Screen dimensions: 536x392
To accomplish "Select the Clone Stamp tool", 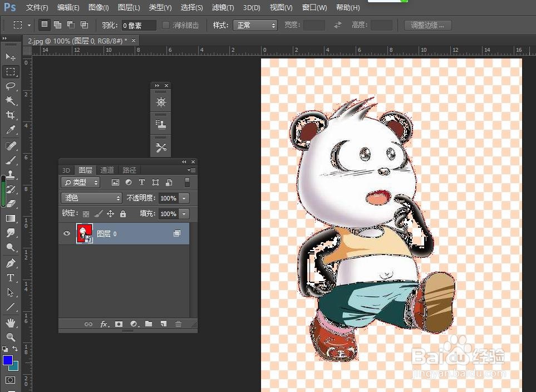I will coord(11,175).
